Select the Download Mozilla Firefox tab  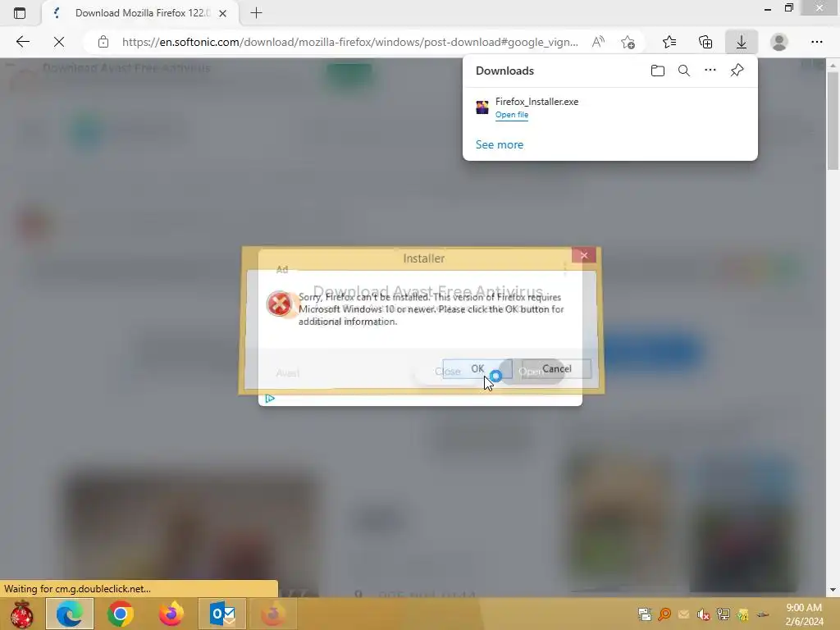140,13
